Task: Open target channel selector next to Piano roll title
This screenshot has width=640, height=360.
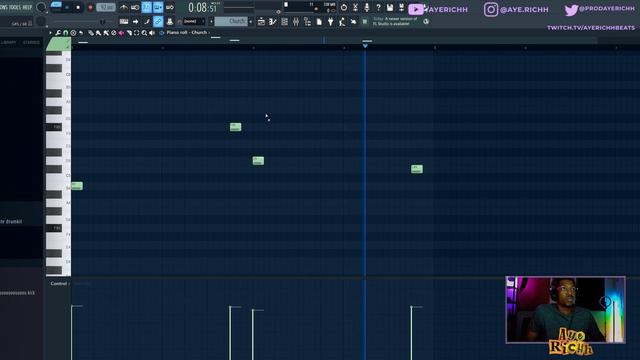Action: [162, 33]
